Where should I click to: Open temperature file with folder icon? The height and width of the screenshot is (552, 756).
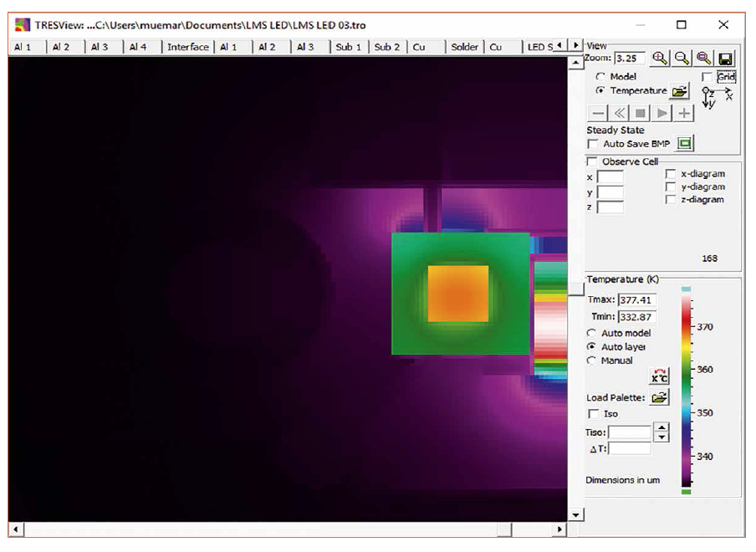(680, 90)
